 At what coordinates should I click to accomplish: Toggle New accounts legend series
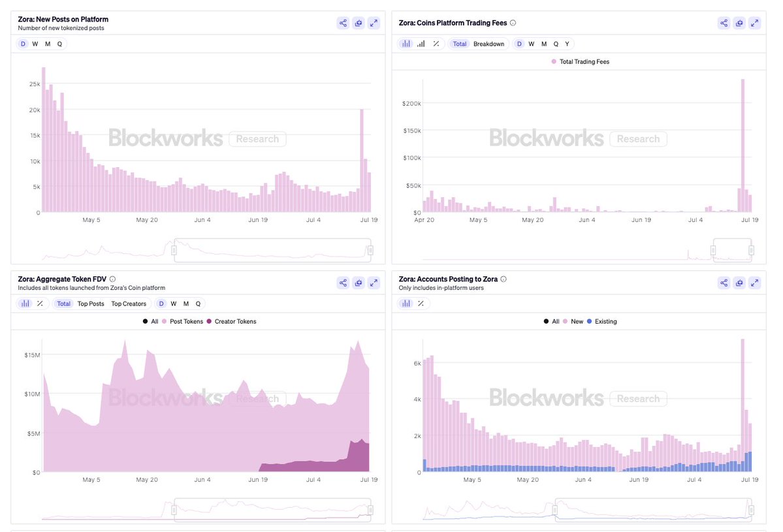pos(573,321)
